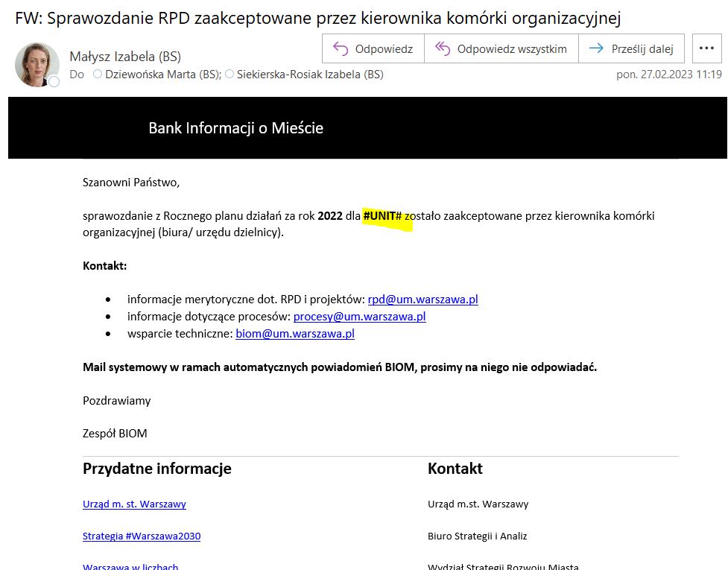Click presence icon beside Dziewońska Marta
Screen dimensions: 728x570
(97, 75)
